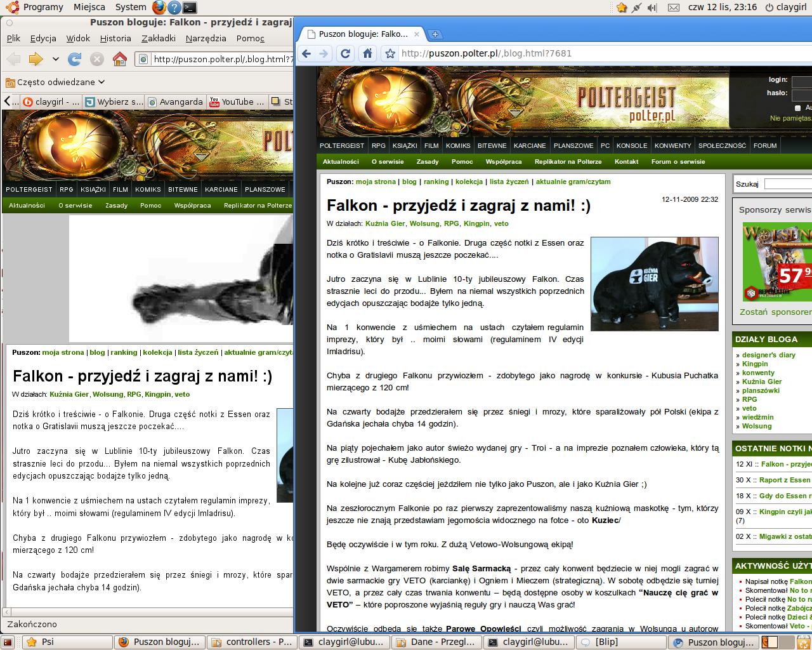812x650 pixels.
Task: Open Firefox Narzędzia menu
Action: [x=206, y=38]
